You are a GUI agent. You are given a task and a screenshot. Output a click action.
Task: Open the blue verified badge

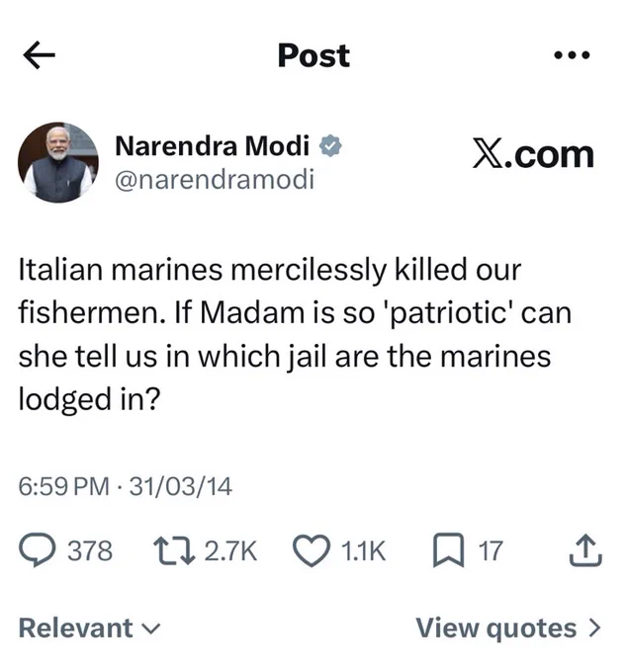329,146
